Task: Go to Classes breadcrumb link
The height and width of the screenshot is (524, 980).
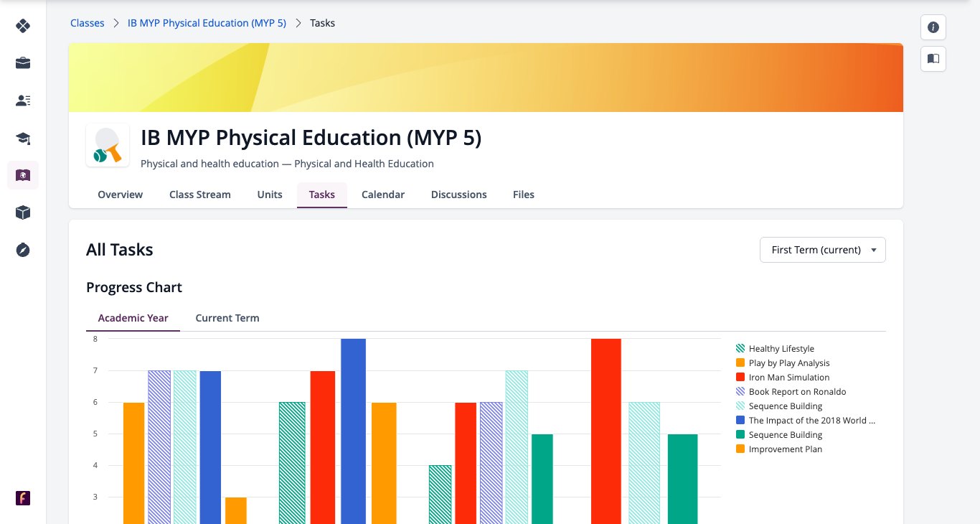Action: tap(88, 23)
